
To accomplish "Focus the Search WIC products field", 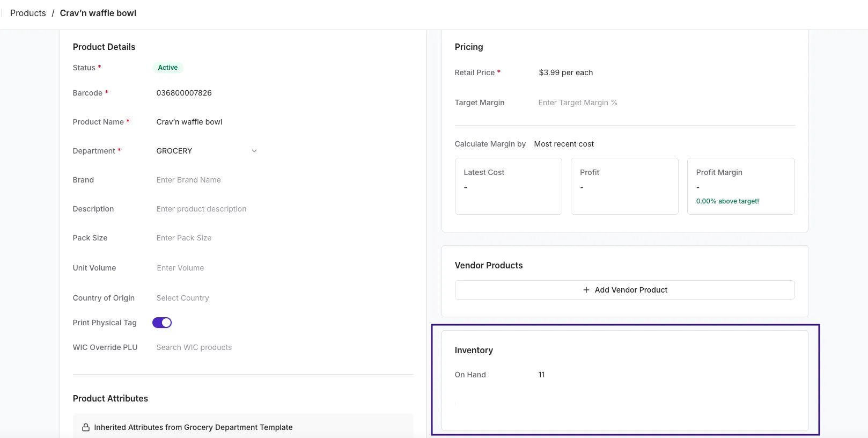I will pos(207,347).
